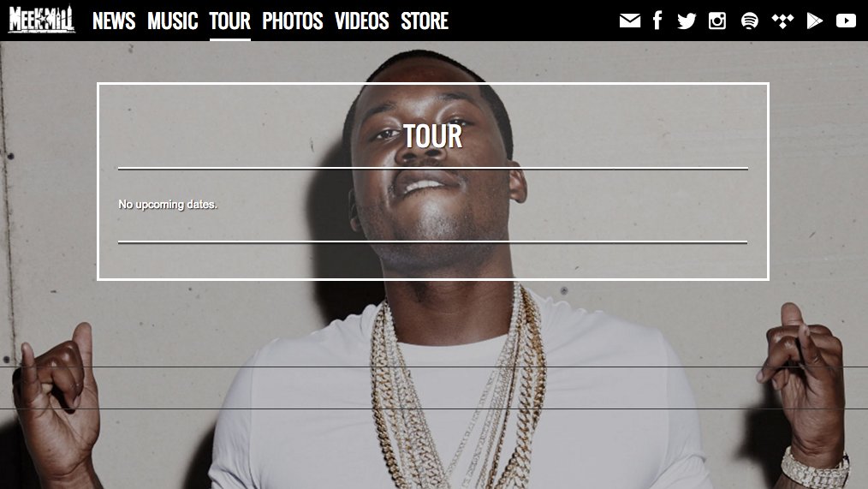Visit the Facebook page icon

(657, 21)
